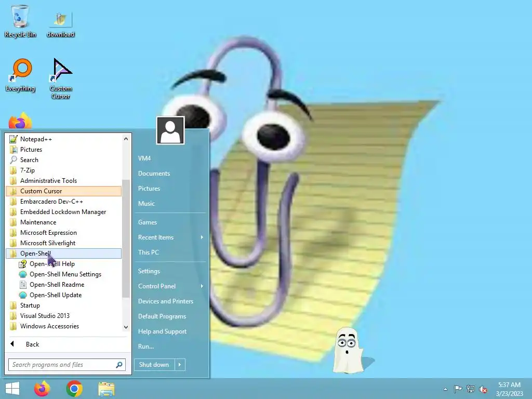Select the Notepad++ entry text
532x399 pixels.
36,139
